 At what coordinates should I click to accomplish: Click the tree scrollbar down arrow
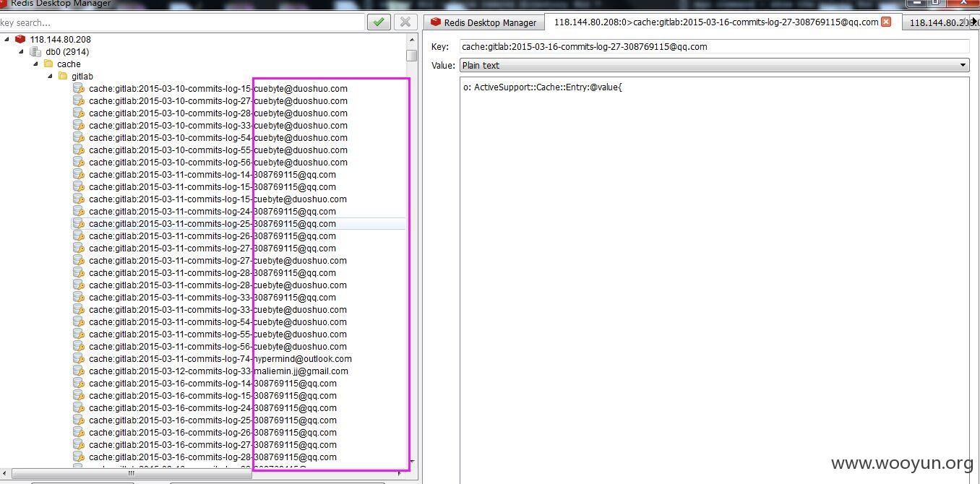(x=412, y=462)
